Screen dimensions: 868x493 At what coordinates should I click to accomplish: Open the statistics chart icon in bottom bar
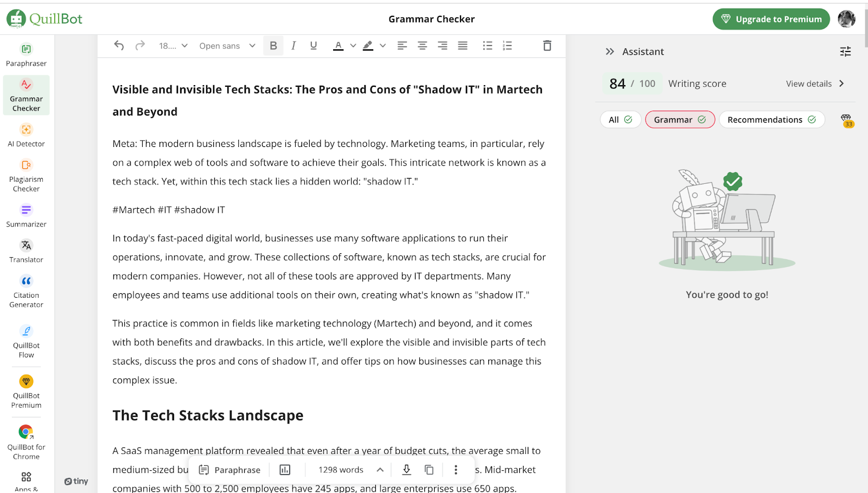pos(285,470)
